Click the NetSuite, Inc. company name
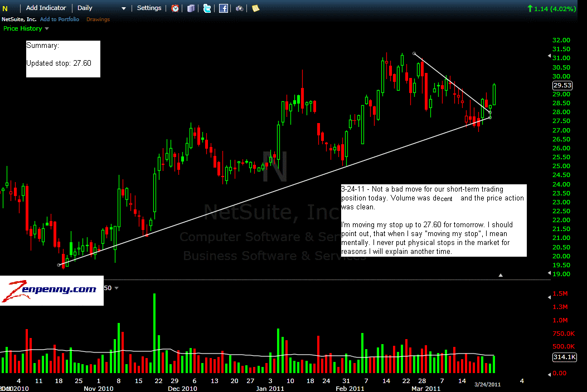The image size is (587, 392). 19,19
